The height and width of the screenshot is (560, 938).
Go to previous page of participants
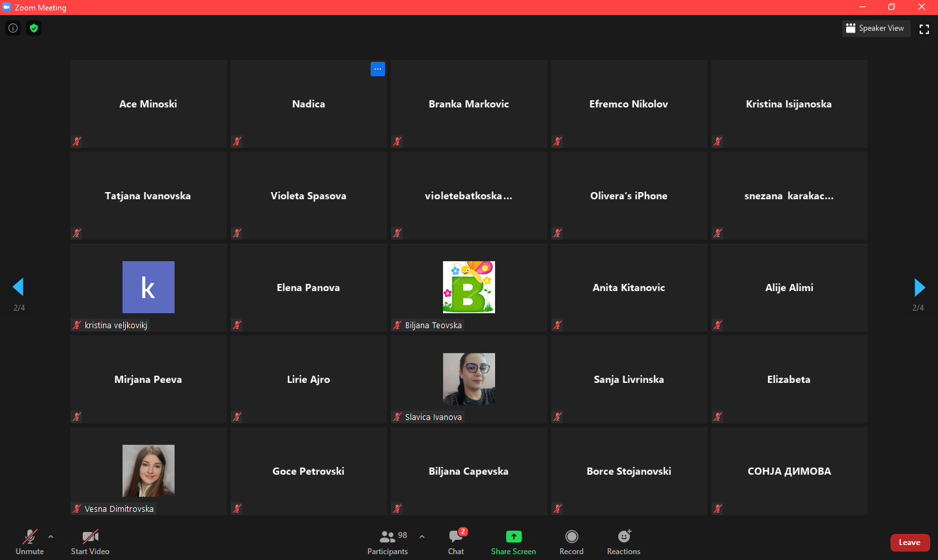coord(18,287)
